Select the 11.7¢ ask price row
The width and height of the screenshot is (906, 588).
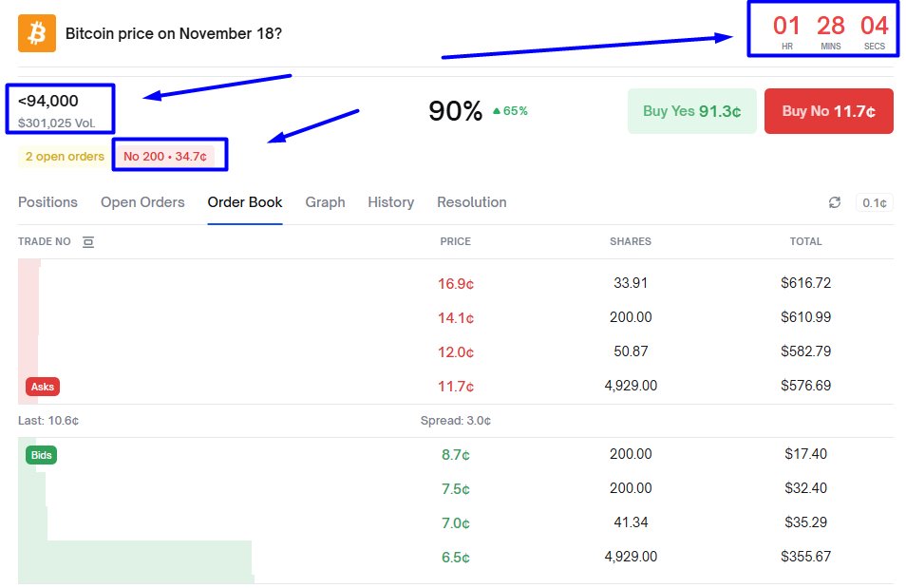[x=456, y=387]
